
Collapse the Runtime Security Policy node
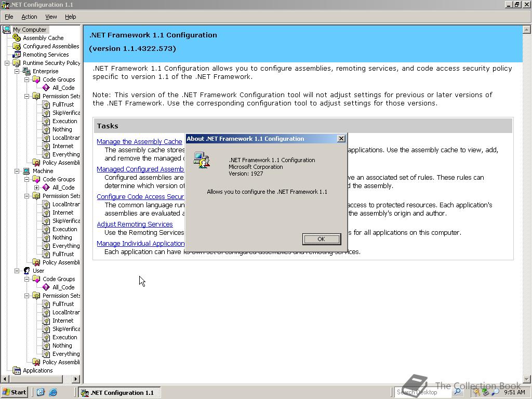tap(7, 63)
